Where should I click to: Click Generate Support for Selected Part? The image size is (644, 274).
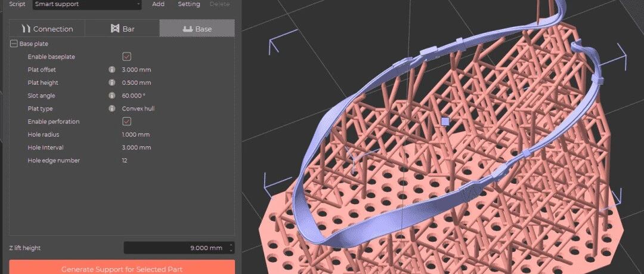pyautogui.click(x=122, y=267)
